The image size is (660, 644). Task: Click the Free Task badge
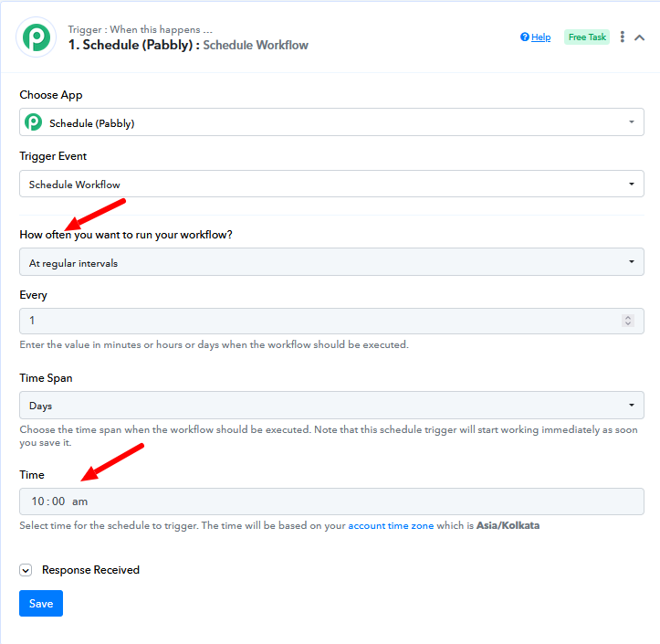[587, 37]
